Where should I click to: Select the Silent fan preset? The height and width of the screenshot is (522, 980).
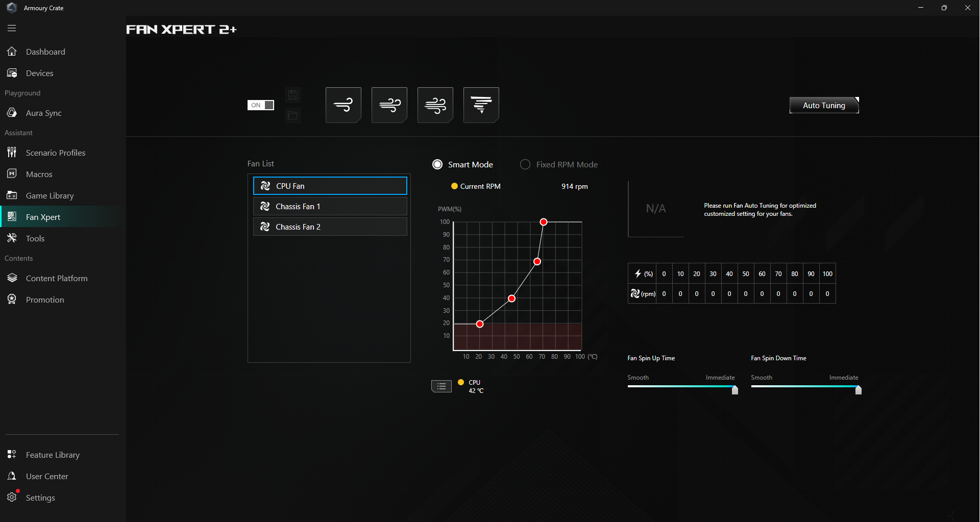pos(343,105)
